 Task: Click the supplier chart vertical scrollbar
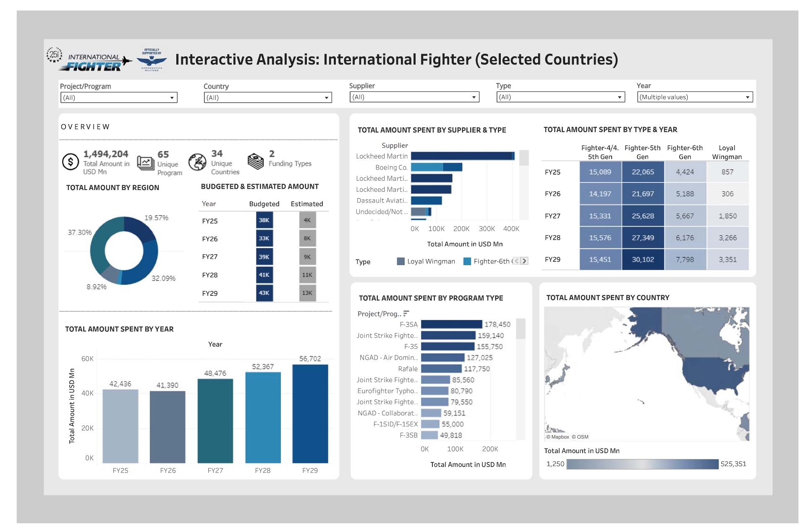[x=523, y=158]
